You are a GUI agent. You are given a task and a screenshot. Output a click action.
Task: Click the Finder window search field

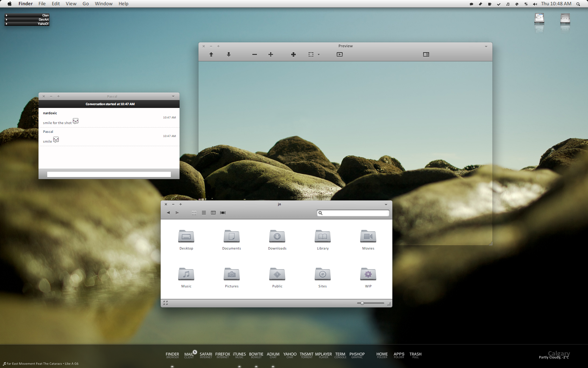tap(353, 213)
